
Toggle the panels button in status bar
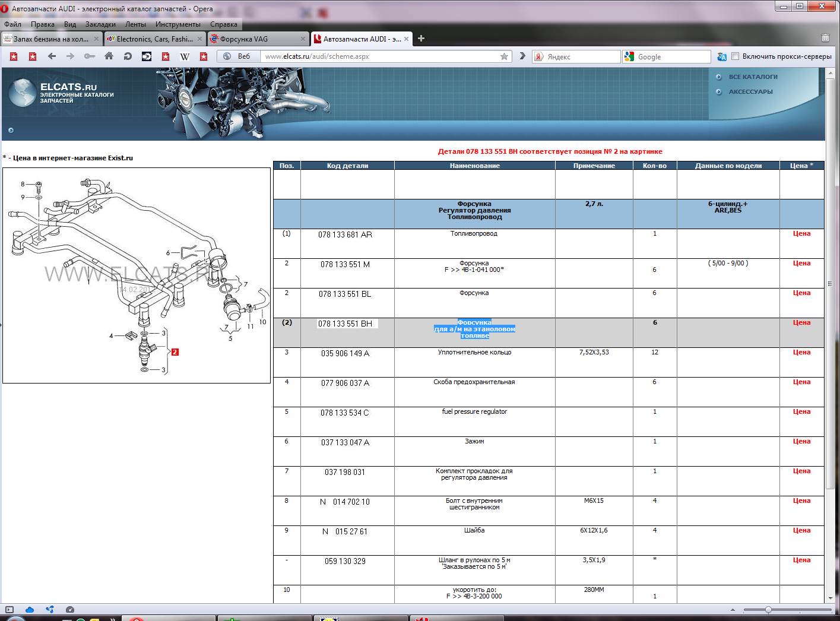[x=9, y=610]
